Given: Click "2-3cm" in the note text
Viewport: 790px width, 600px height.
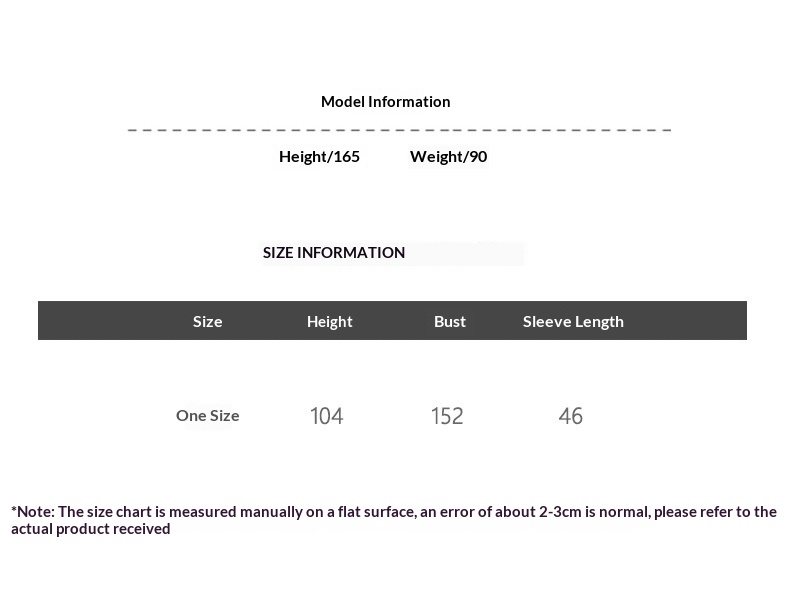Looking at the screenshot, I should [x=558, y=511].
